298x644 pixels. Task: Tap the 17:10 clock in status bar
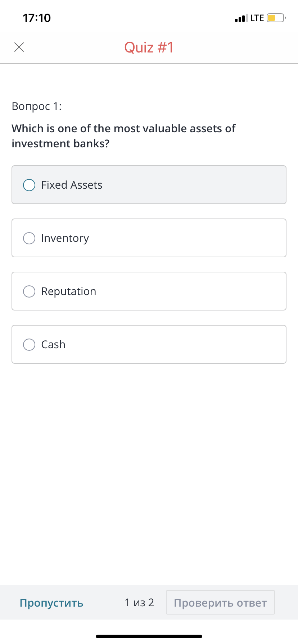click(37, 18)
